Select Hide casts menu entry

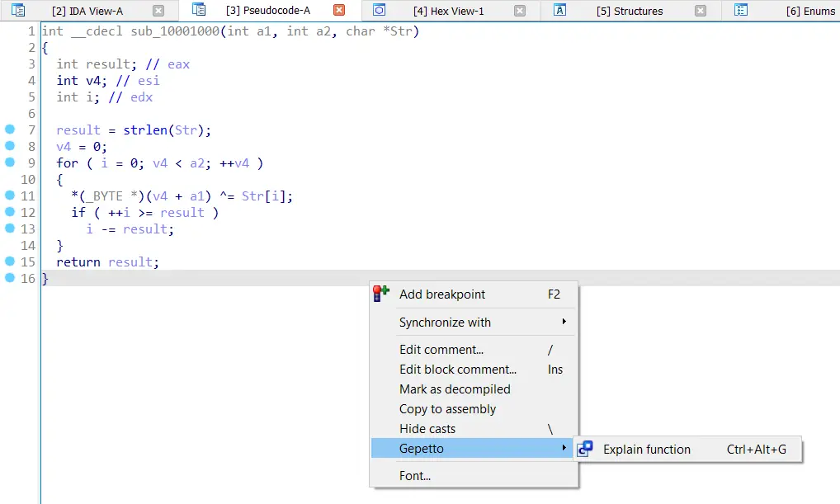(x=474, y=428)
